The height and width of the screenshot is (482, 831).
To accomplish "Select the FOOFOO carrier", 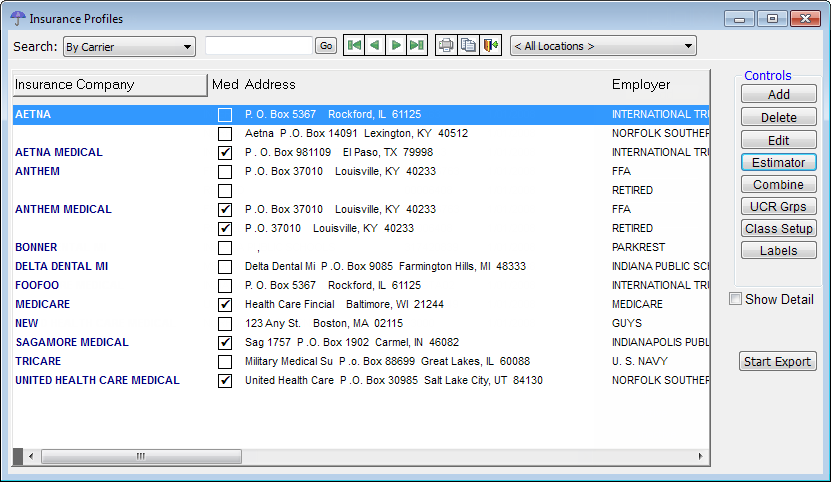I will pyautogui.click(x=37, y=286).
